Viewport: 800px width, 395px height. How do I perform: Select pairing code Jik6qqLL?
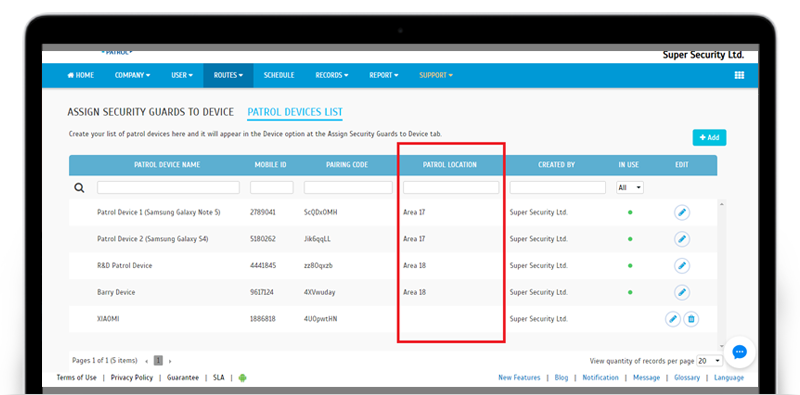tap(317, 239)
